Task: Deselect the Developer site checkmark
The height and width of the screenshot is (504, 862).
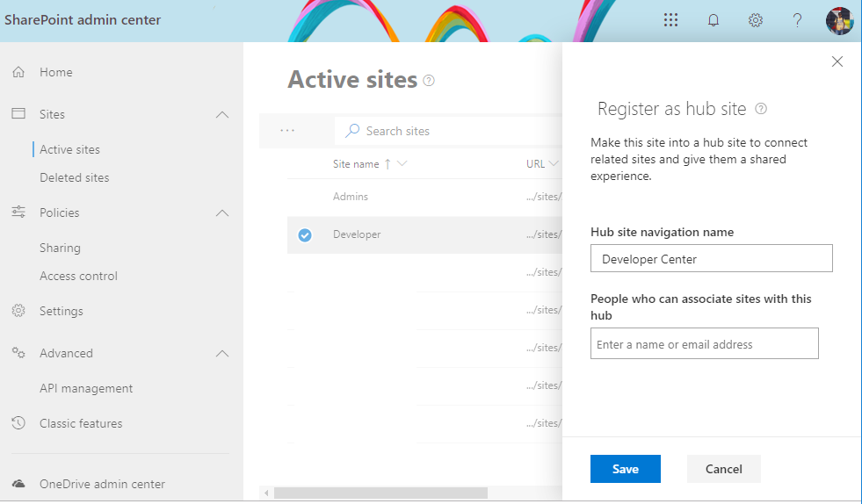Action: (305, 235)
